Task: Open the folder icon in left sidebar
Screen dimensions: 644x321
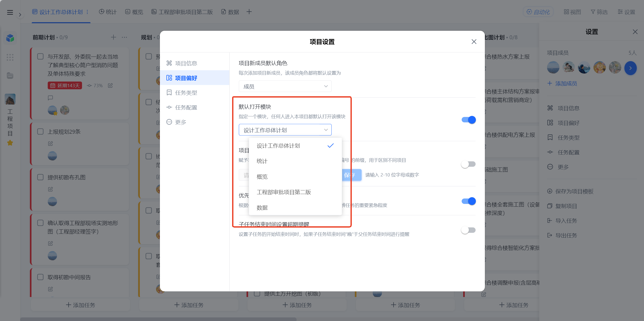Action: (x=10, y=76)
